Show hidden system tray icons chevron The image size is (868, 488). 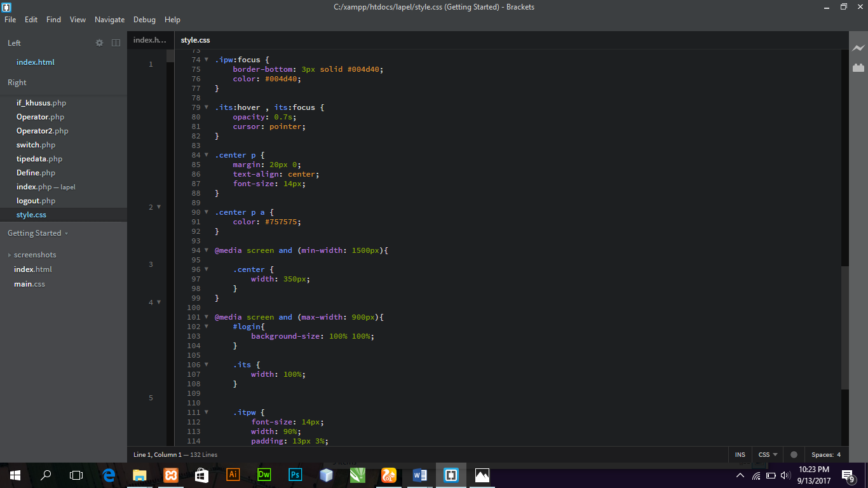point(740,475)
